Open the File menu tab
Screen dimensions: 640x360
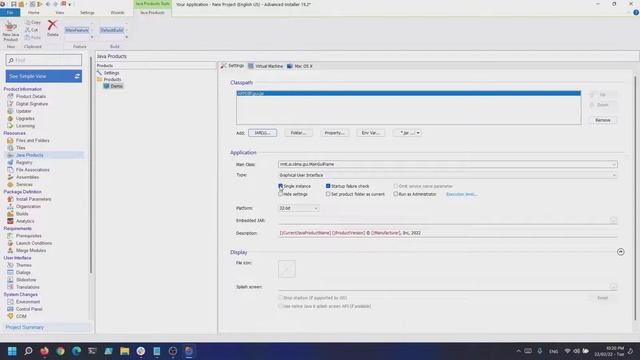point(10,13)
